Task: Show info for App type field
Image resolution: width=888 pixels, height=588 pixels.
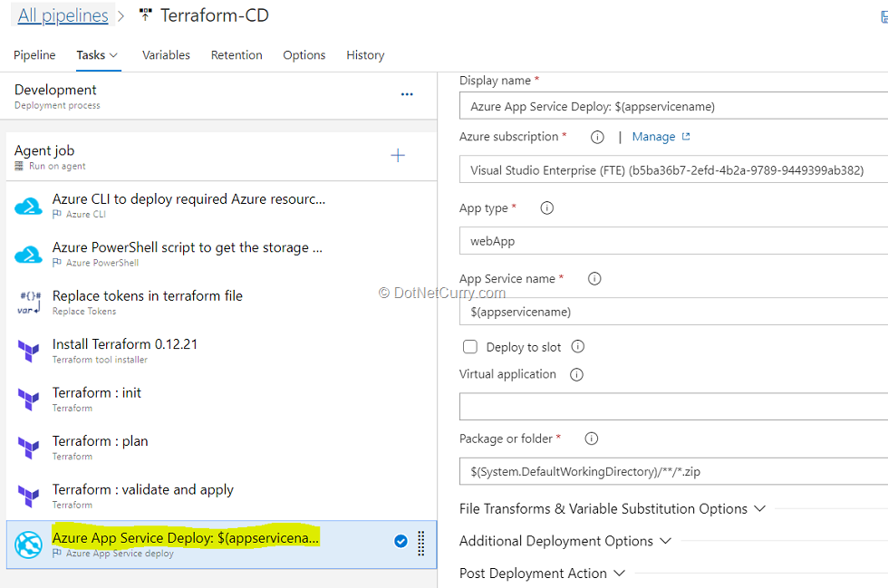Action: [x=546, y=207]
